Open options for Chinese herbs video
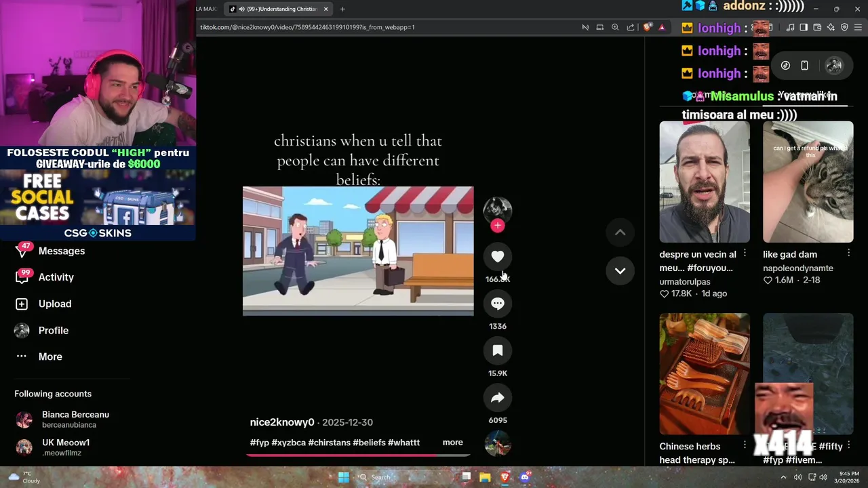The width and height of the screenshot is (868, 488). [745, 445]
